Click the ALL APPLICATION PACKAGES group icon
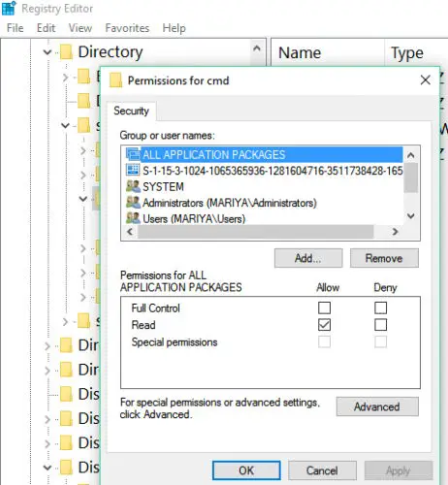The height and width of the screenshot is (485, 448). (133, 154)
